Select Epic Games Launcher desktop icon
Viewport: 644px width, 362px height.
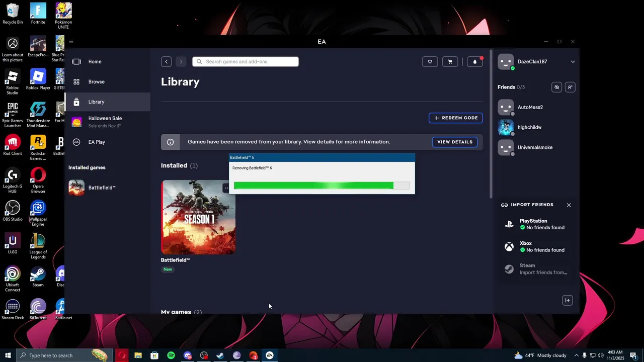13,115
